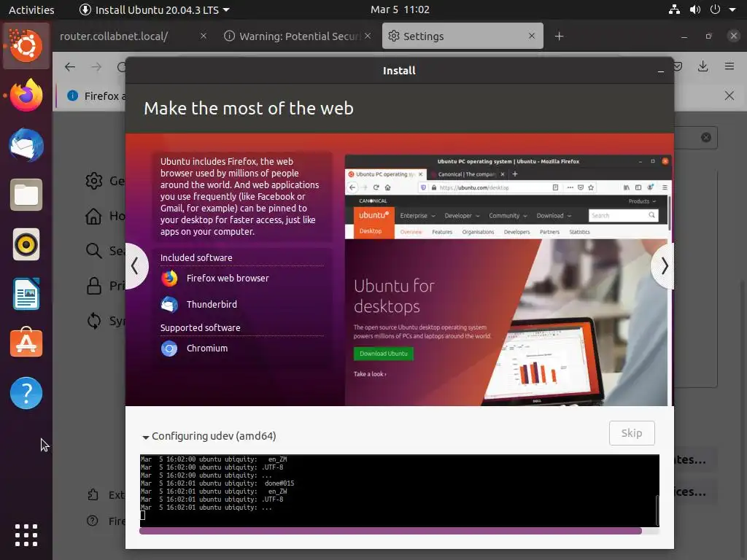Click the Search settings magnifier icon
Viewport: 747px width, 560px height.
pyautogui.click(x=94, y=251)
